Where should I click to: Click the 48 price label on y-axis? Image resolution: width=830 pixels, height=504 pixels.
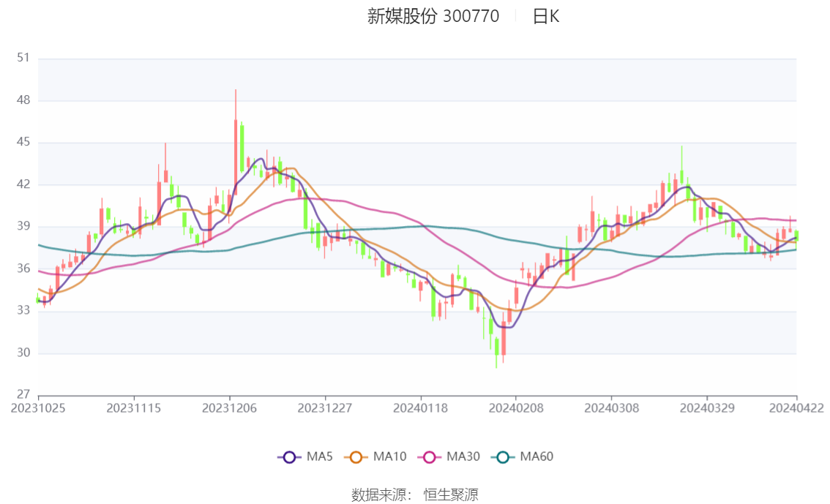(x=23, y=100)
